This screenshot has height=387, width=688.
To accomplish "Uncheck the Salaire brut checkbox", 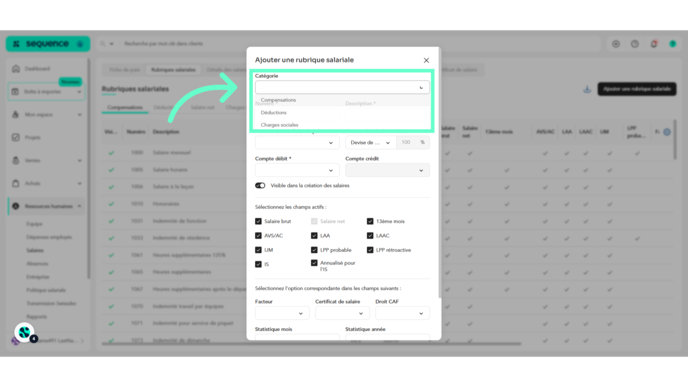I will point(258,221).
